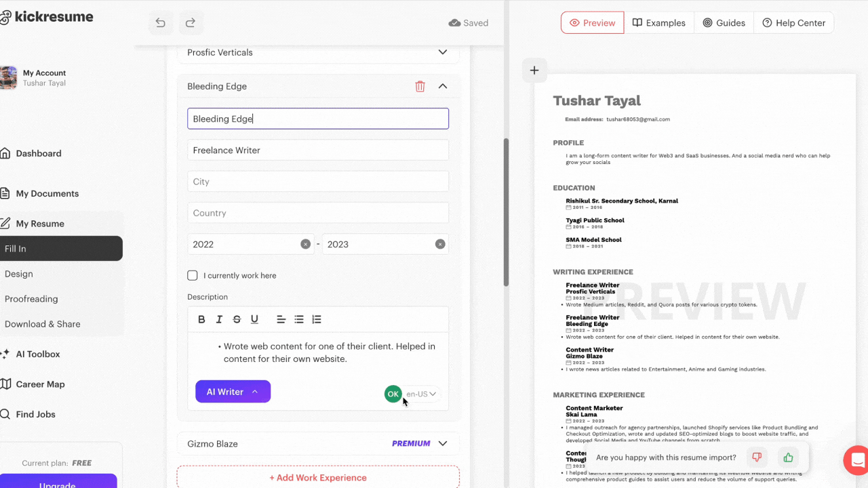The width and height of the screenshot is (868, 488).
Task: Toggle bold formatting in Description
Action: pos(201,319)
